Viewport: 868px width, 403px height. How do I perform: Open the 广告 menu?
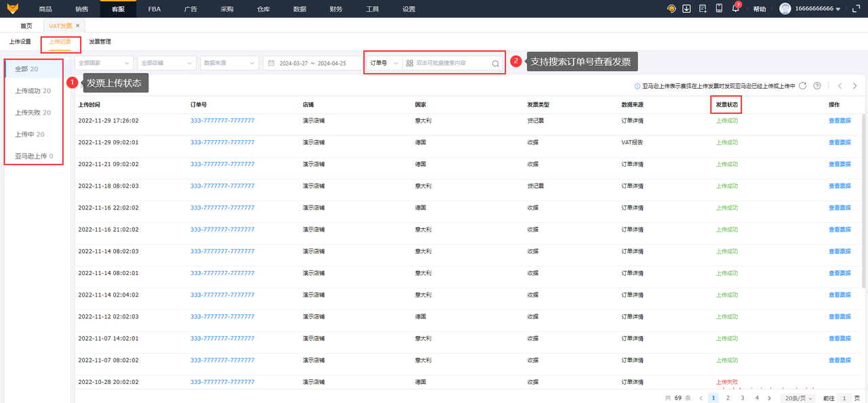coord(191,9)
